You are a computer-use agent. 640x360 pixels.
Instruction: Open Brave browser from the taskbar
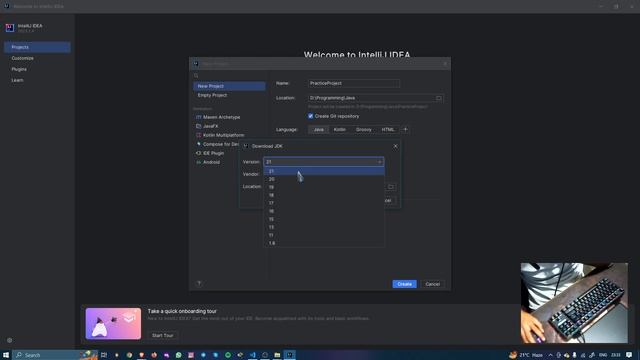pyautogui.click(x=142, y=355)
